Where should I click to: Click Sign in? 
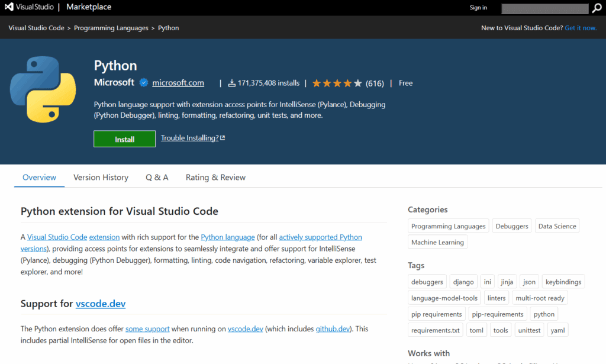(478, 8)
